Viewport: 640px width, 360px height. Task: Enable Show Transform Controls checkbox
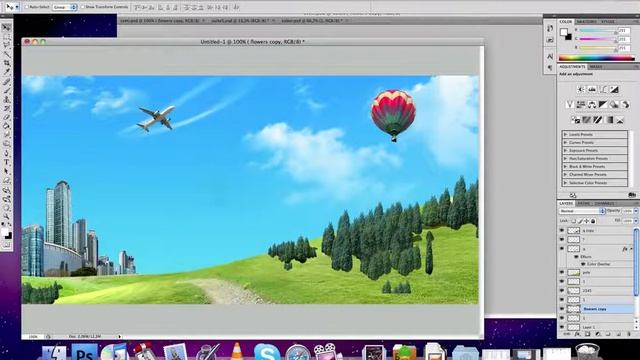pyautogui.click(x=82, y=7)
